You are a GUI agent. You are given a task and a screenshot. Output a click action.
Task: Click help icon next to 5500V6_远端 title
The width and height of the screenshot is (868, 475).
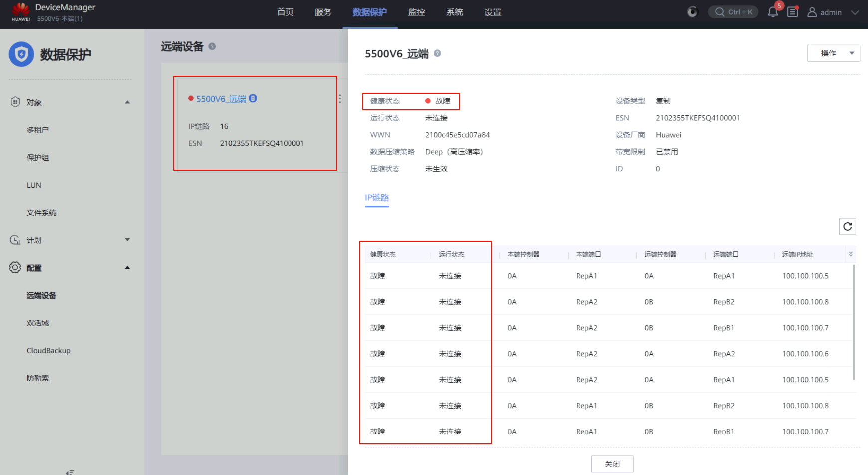[x=437, y=53]
